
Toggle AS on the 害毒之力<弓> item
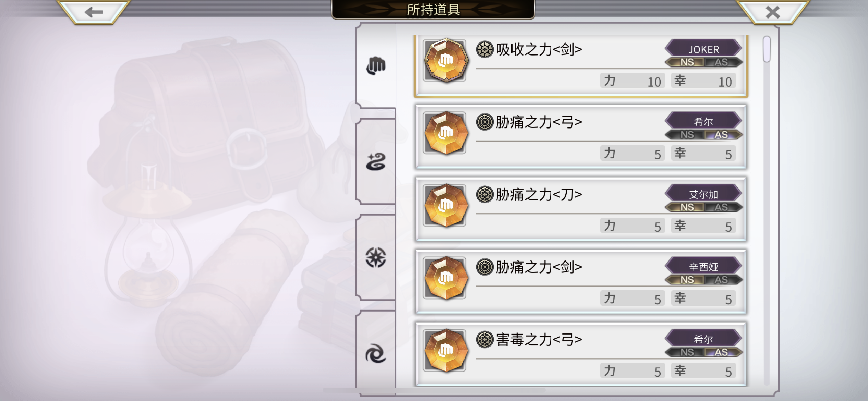[x=722, y=352]
